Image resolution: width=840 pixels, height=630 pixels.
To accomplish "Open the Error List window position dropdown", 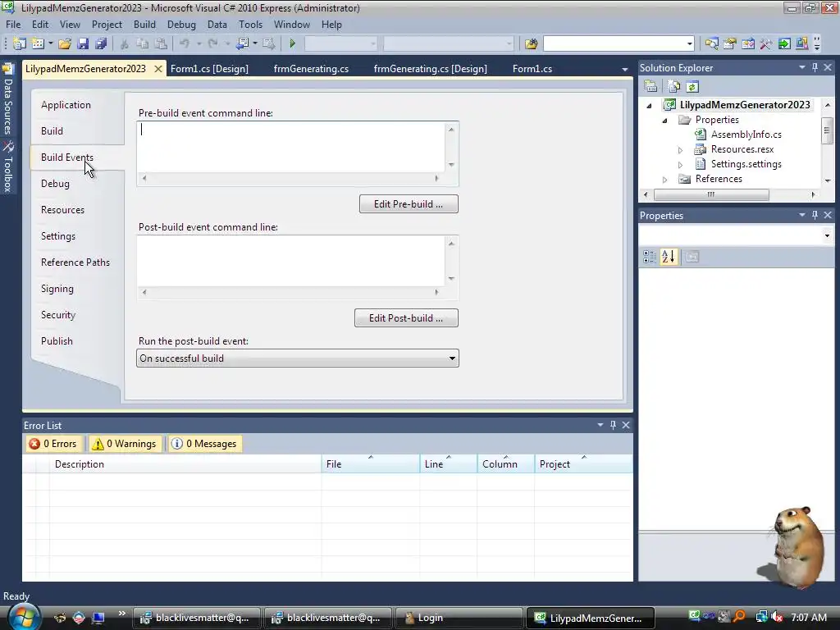I will coord(600,425).
